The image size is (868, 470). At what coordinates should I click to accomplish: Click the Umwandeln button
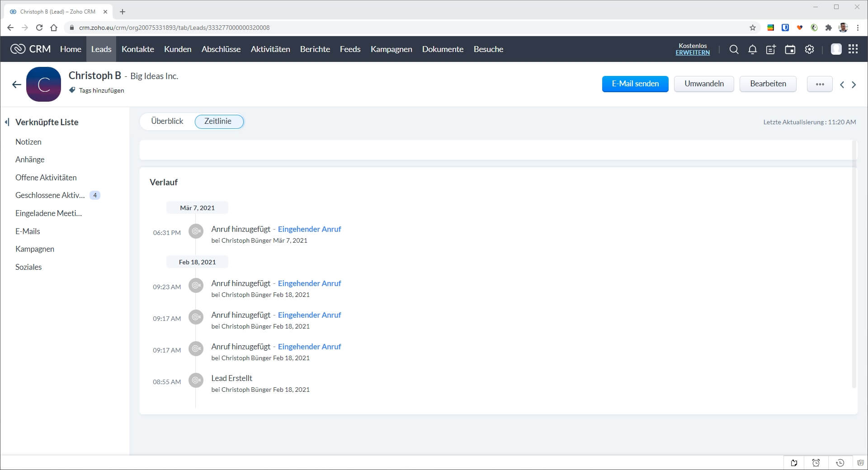(x=703, y=84)
